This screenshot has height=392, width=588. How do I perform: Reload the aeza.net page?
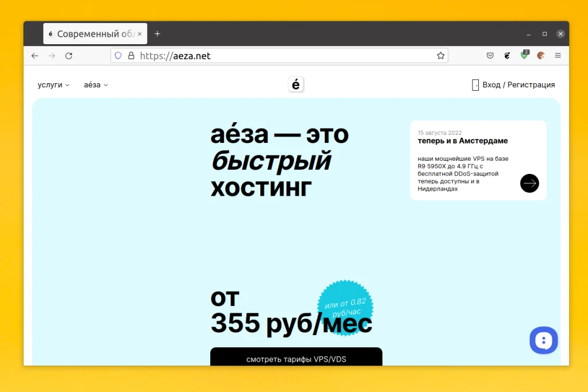tap(69, 56)
